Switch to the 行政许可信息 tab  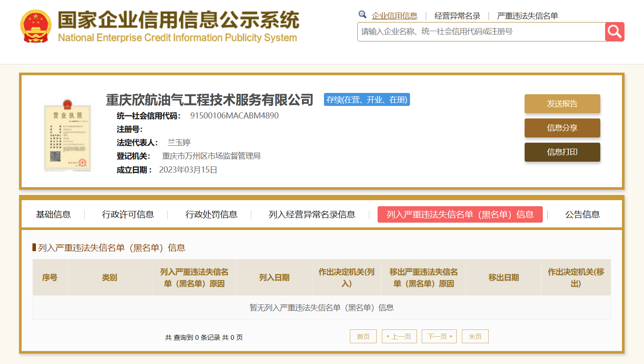tap(128, 214)
